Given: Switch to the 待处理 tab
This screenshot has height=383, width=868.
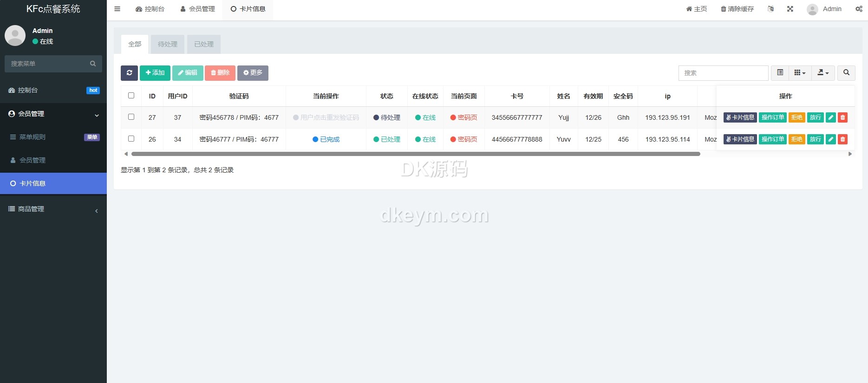Looking at the screenshot, I should [x=168, y=44].
